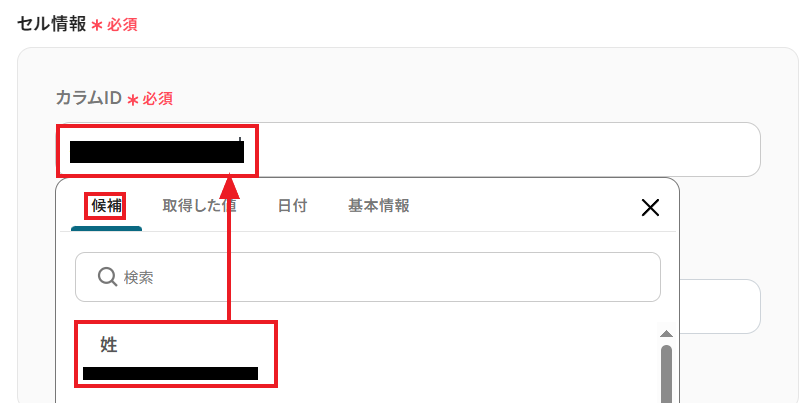Click the 必須 marker beside カラムID
804x403 pixels.
[x=157, y=98]
